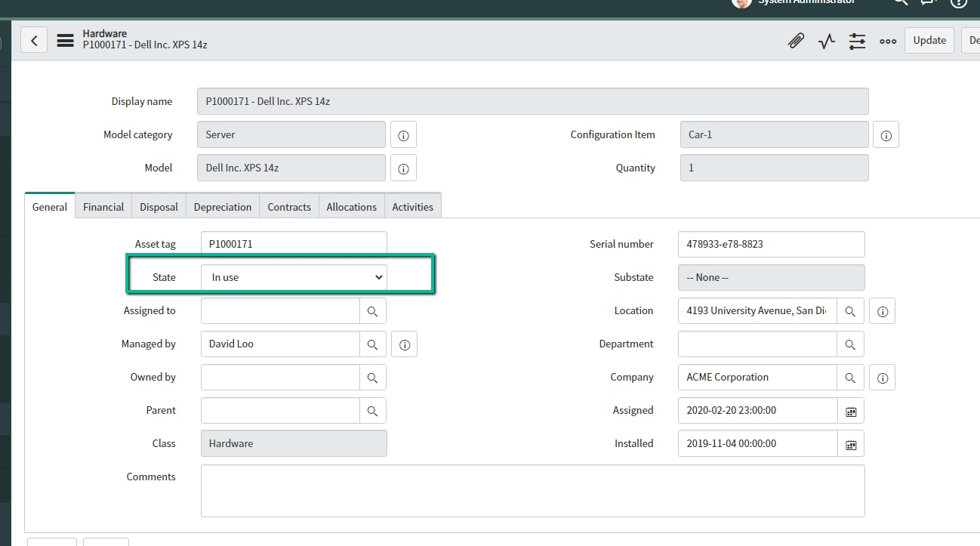Show info for the Location record
This screenshot has width=980, height=546.
tap(882, 311)
